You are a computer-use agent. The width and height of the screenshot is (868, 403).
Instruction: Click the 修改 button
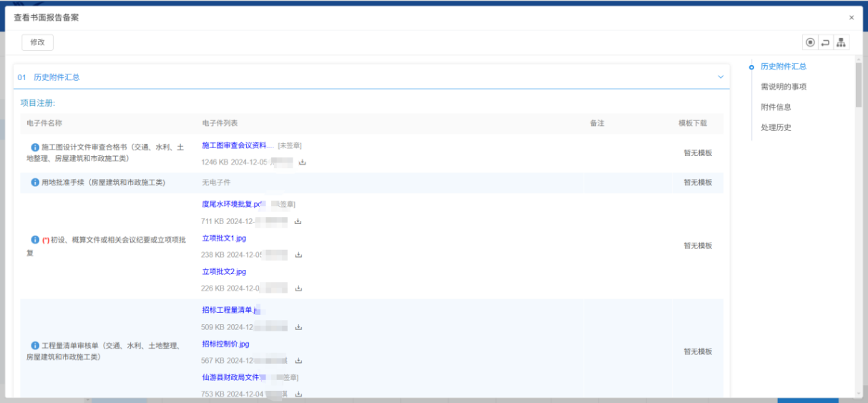coord(37,42)
